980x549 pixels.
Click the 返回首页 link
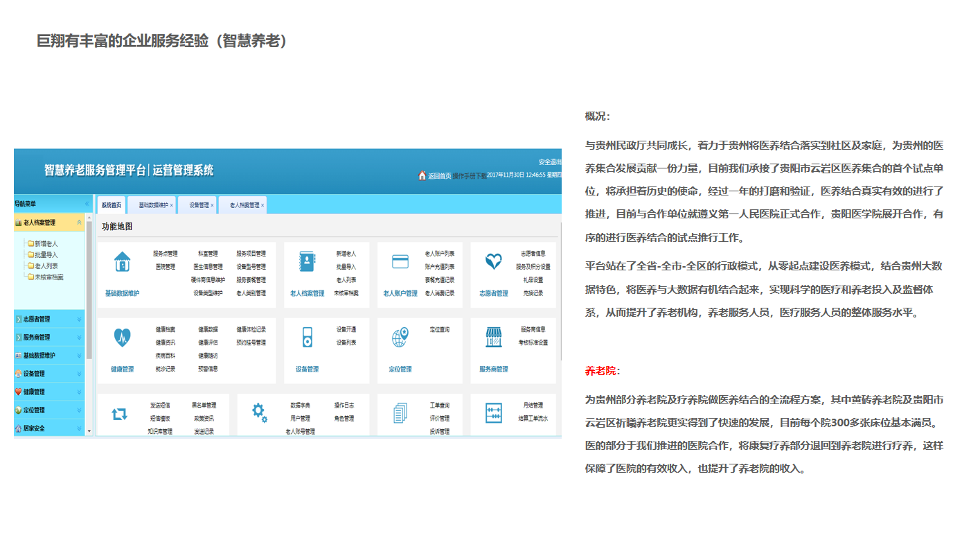[x=439, y=175]
